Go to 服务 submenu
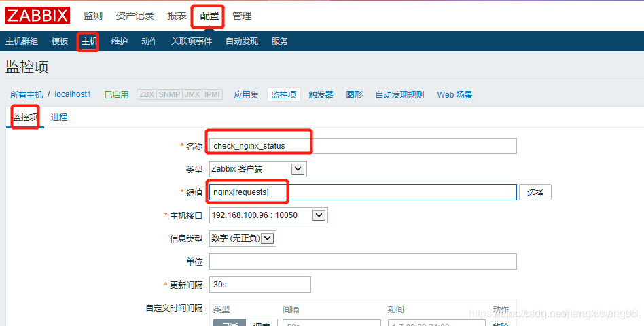 coord(280,41)
